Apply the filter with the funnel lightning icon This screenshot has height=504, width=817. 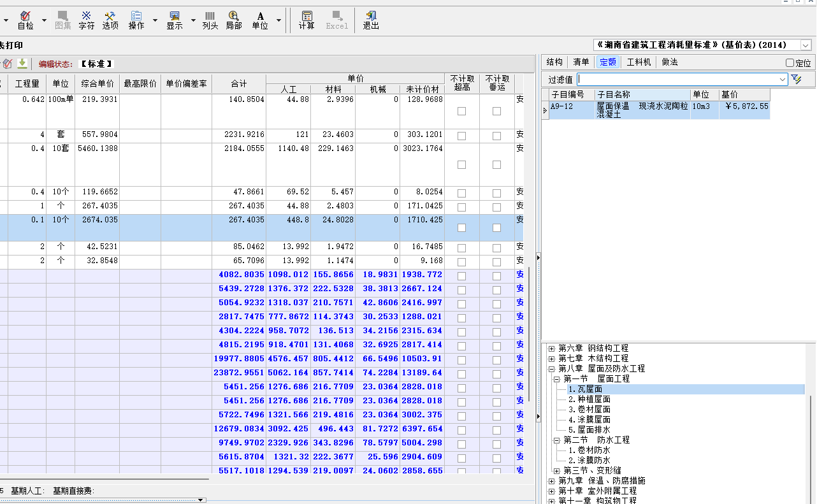pyautogui.click(x=796, y=79)
